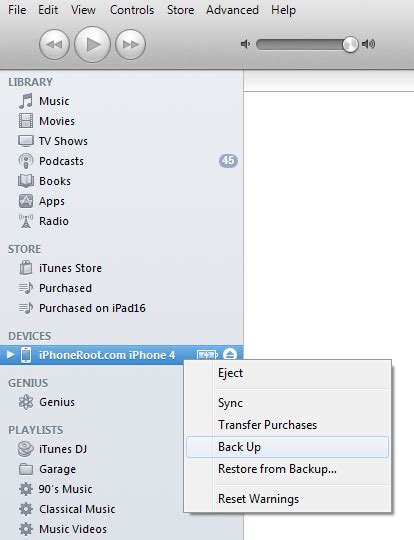Select the Garage playlist folder label
The height and width of the screenshot is (540, 414).
pos(58,469)
